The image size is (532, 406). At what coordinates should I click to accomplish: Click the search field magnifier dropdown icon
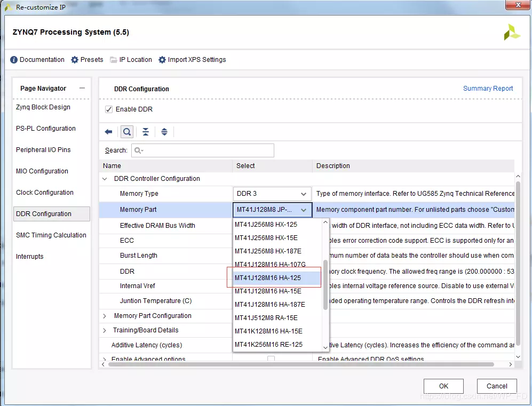(x=139, y=150)
